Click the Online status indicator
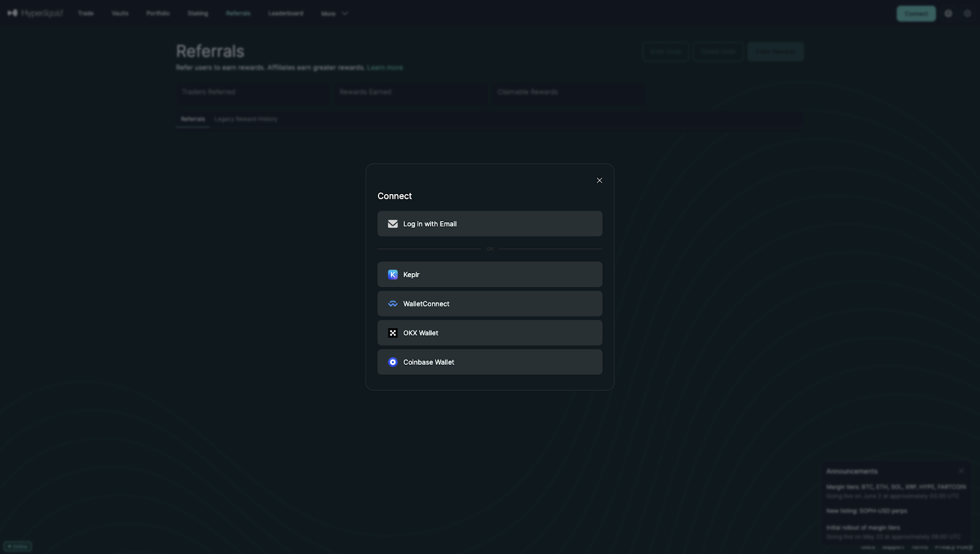The width and height of the screenshot is (980, 554). 17,545
